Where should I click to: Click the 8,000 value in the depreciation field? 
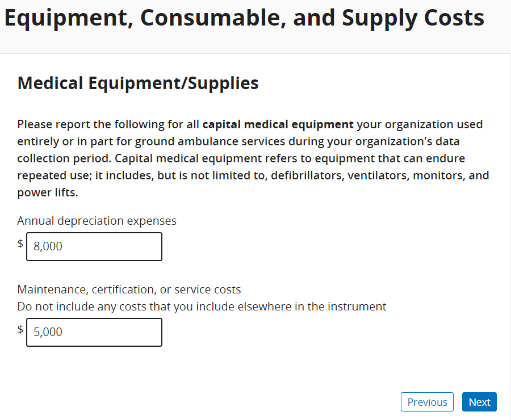click(x=48, y=246)
